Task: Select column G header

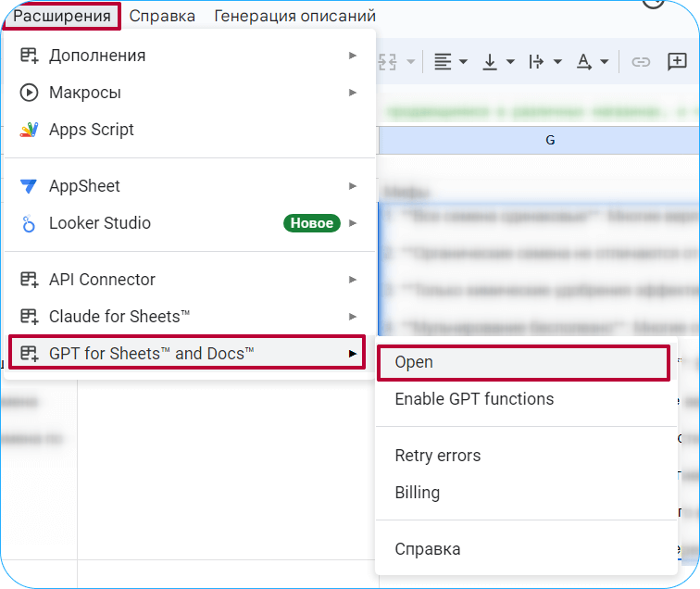Action: point(539,140)
